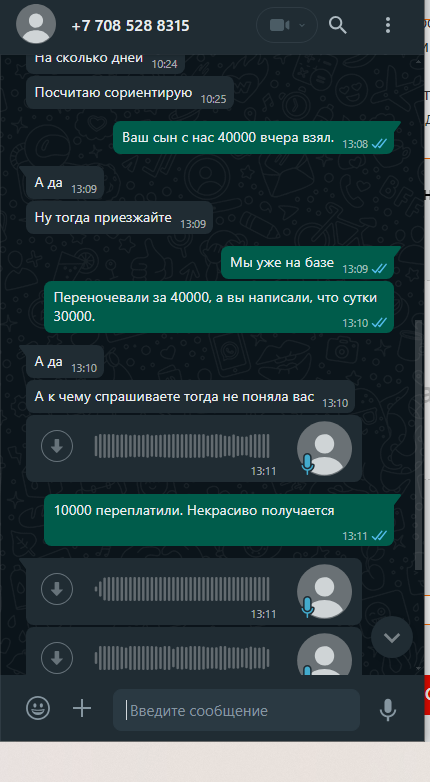
Task: Start a video call via camera icon
Action: pos(279,25)
